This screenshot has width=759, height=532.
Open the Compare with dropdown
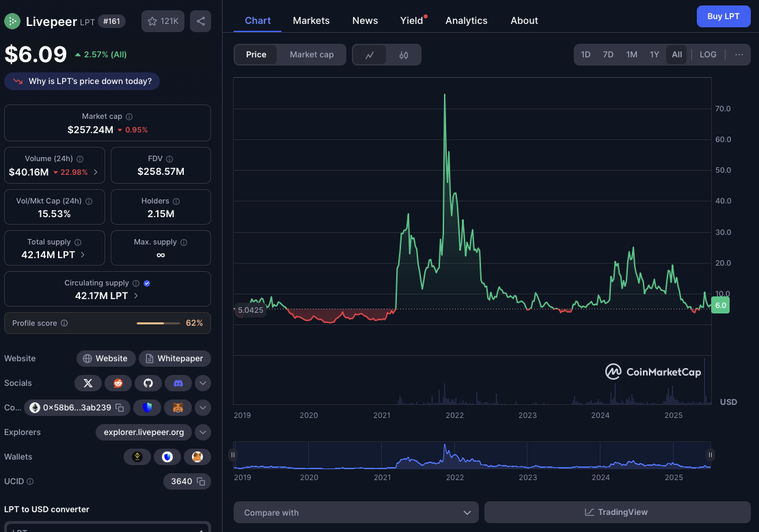pos(356,513)
